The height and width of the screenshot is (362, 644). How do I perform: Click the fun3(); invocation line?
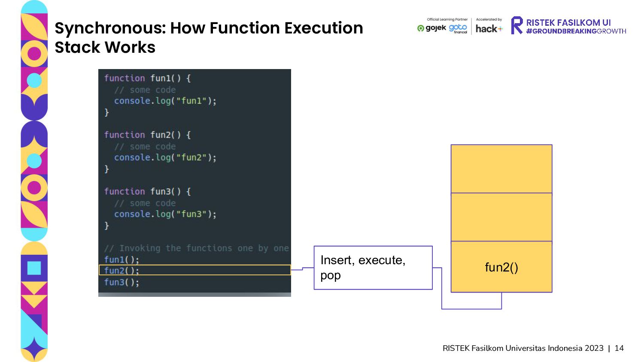pos(122,282)
